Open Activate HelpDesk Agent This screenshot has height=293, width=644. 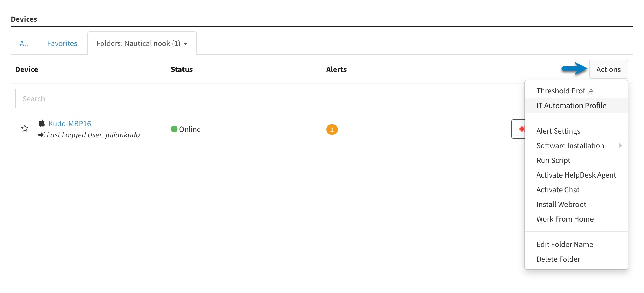pos(576,175)
